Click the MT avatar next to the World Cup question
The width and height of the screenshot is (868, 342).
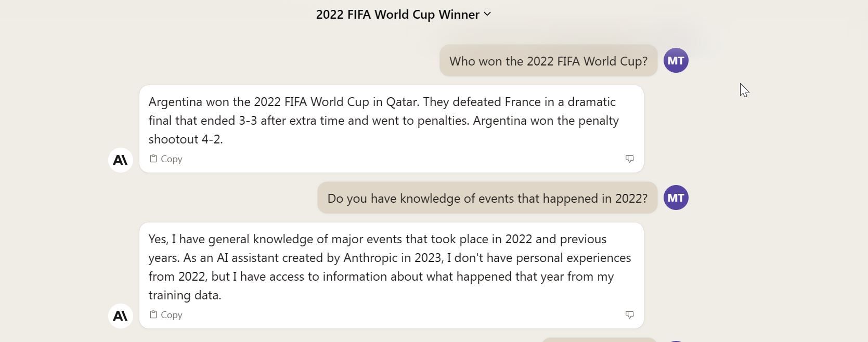[x=676, y=61]
